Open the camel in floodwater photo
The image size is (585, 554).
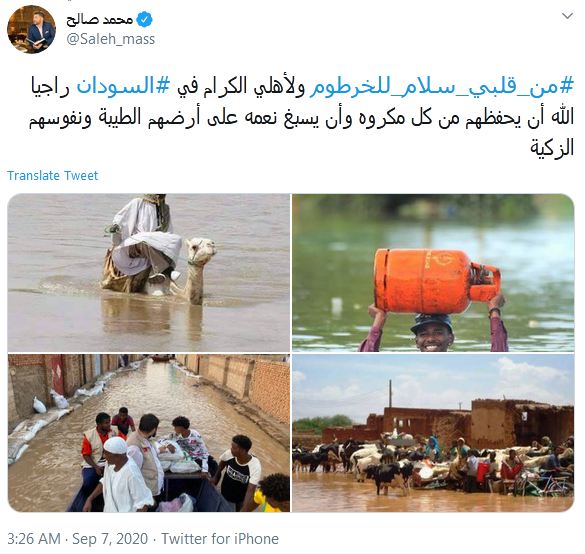coord(149,273)
